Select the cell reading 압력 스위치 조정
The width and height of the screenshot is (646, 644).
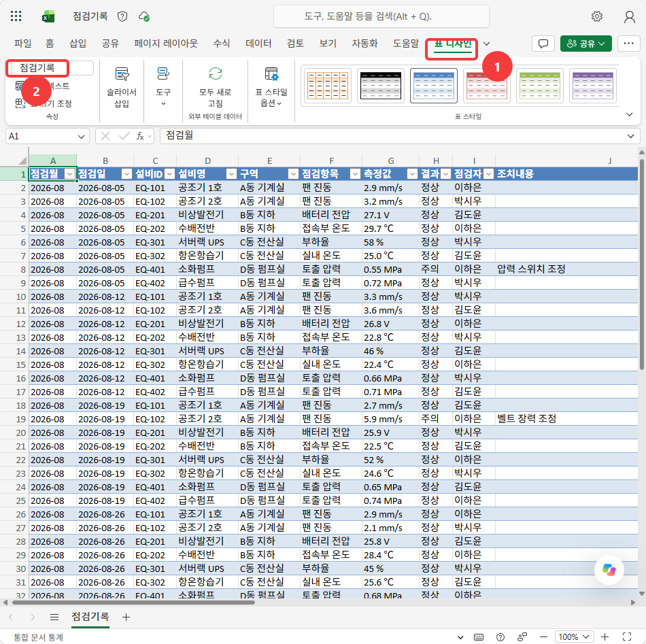[566, 269]
